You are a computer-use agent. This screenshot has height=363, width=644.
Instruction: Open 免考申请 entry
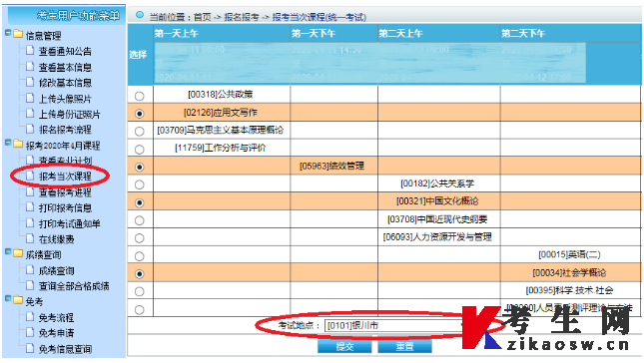56,333
